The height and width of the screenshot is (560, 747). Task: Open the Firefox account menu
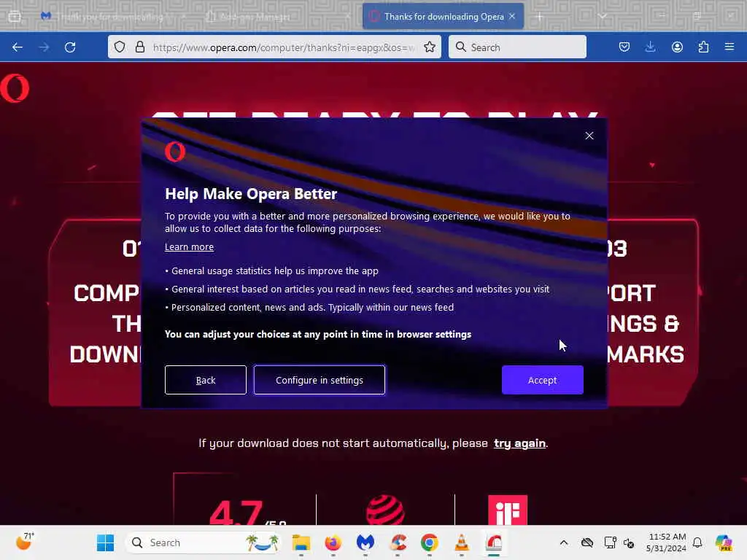coord(677,47)
